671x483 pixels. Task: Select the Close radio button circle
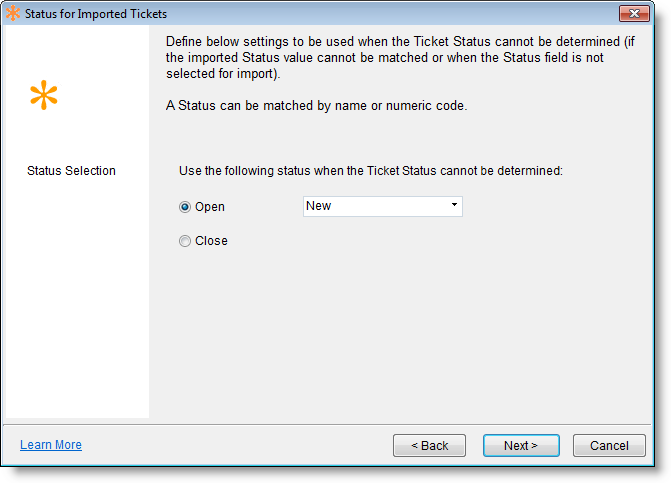tap(185, 241)
